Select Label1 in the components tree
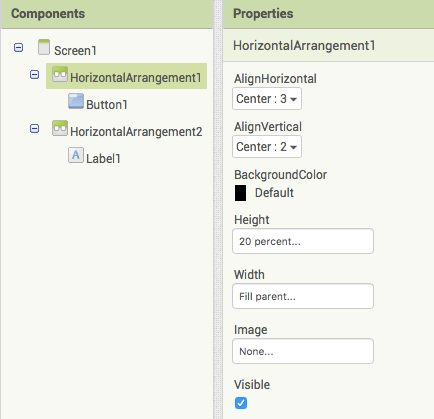 point(103,159)
